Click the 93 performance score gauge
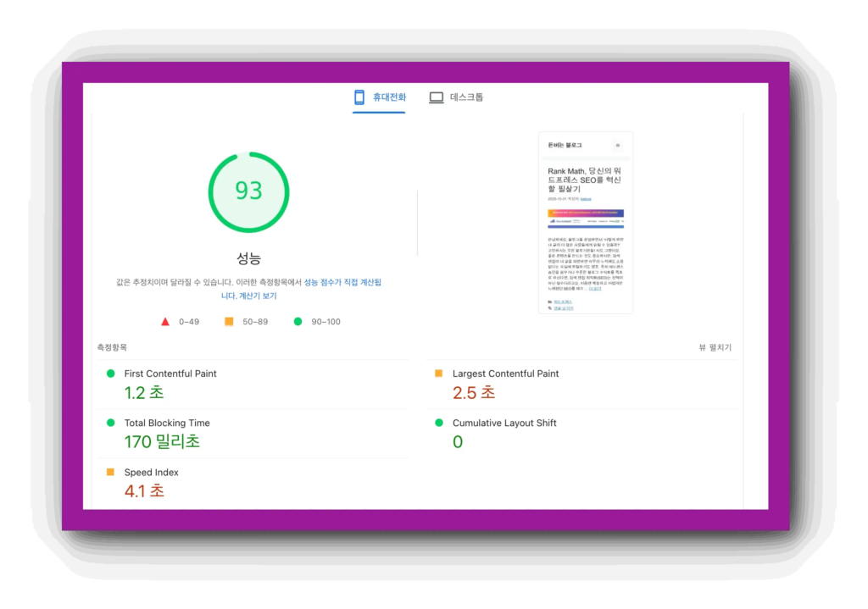The height and width of the screenshot is (609, 868). 248,191
